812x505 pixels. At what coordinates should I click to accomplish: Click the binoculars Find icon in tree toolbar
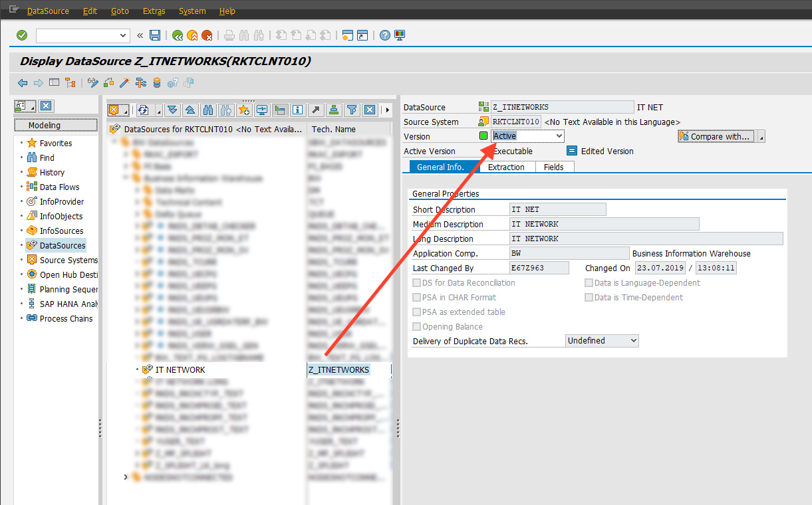point(208,110)
